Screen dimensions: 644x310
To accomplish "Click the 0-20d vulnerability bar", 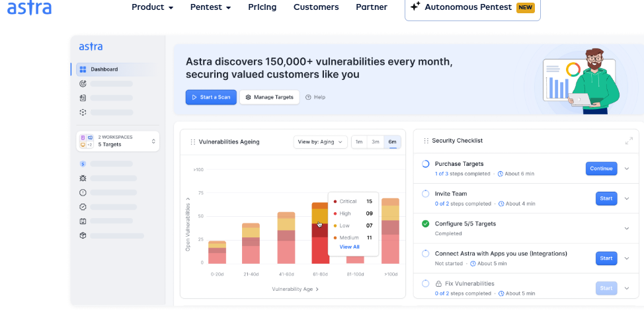I will [218, 252].
